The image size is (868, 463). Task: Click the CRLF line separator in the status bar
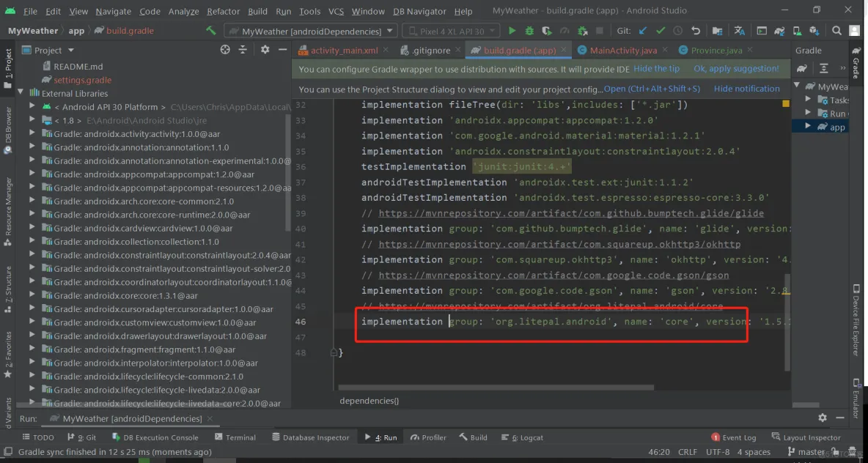tap(688, 452)
